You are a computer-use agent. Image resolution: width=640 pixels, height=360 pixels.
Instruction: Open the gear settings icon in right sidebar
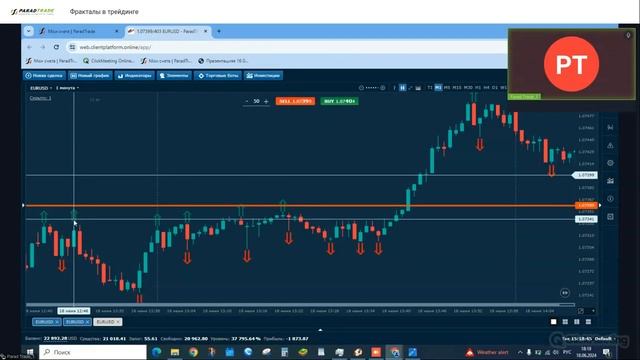point(610,163)
